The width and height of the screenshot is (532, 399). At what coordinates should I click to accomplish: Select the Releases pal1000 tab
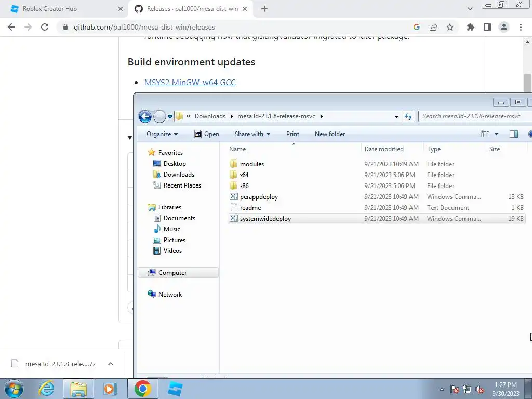pos(190,9)
